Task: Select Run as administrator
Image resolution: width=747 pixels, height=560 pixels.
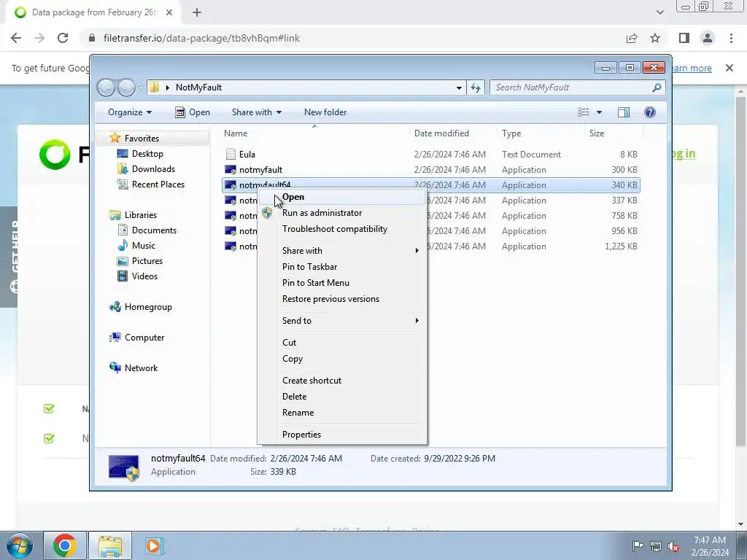Action: [x=322, y=213]
